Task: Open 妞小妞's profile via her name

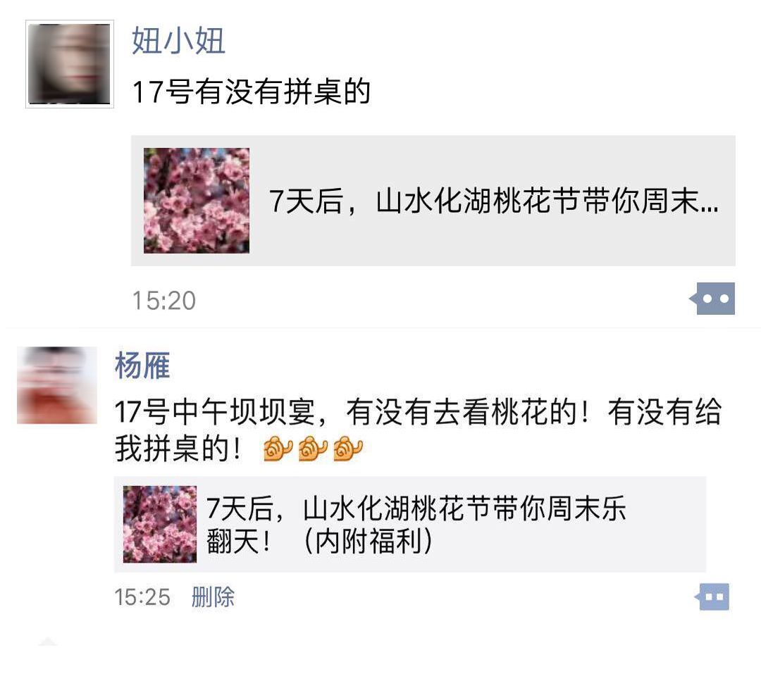Action: coord(178,41)
